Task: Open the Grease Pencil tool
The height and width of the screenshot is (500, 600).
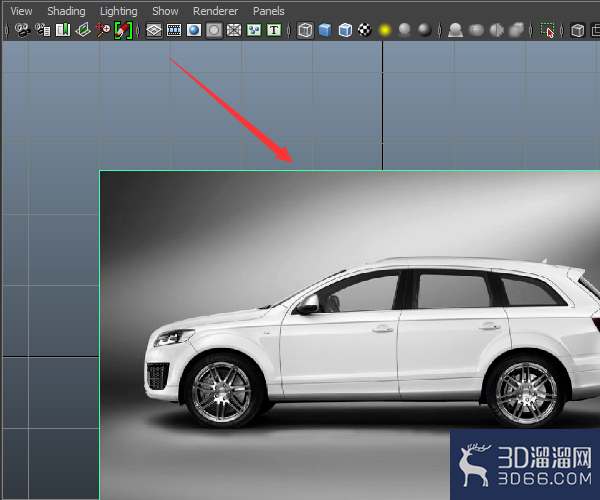Action: 123,30
